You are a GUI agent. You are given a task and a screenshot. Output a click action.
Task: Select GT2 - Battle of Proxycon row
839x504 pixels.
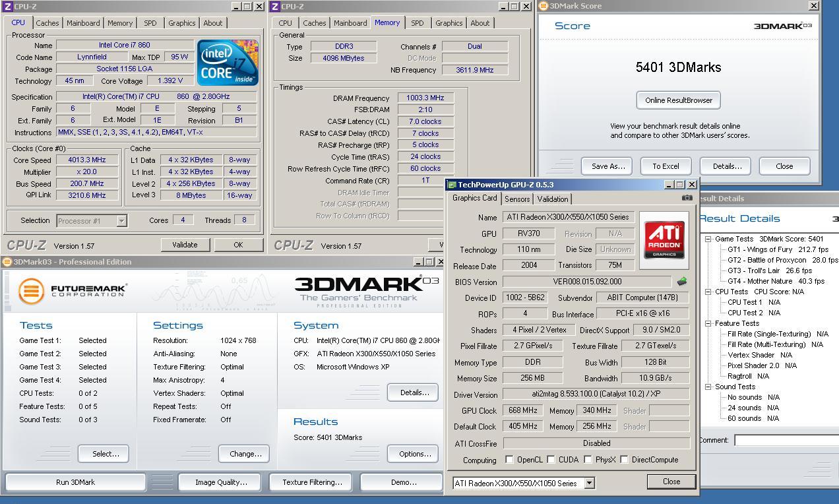point(782,260)
